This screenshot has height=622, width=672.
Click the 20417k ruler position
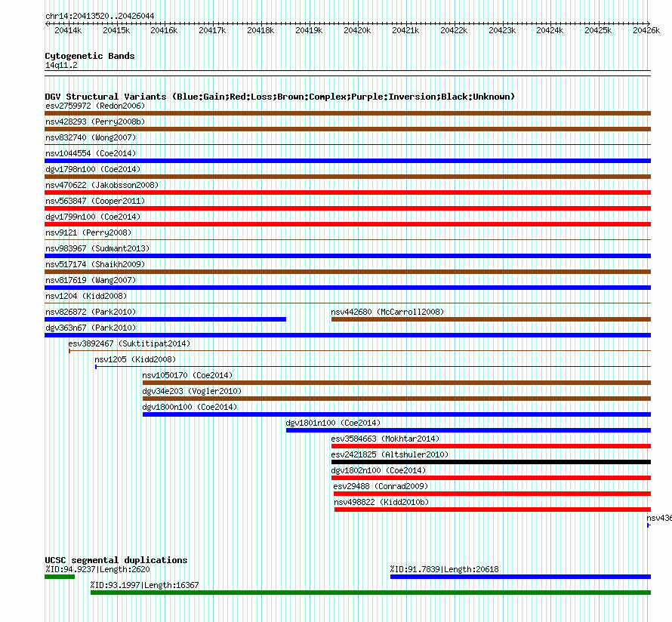(213, 30)
